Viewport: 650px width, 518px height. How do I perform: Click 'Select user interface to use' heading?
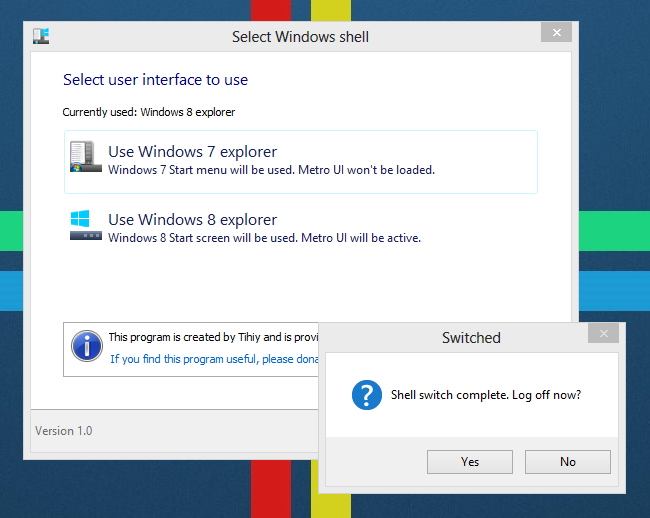point(155,80)
